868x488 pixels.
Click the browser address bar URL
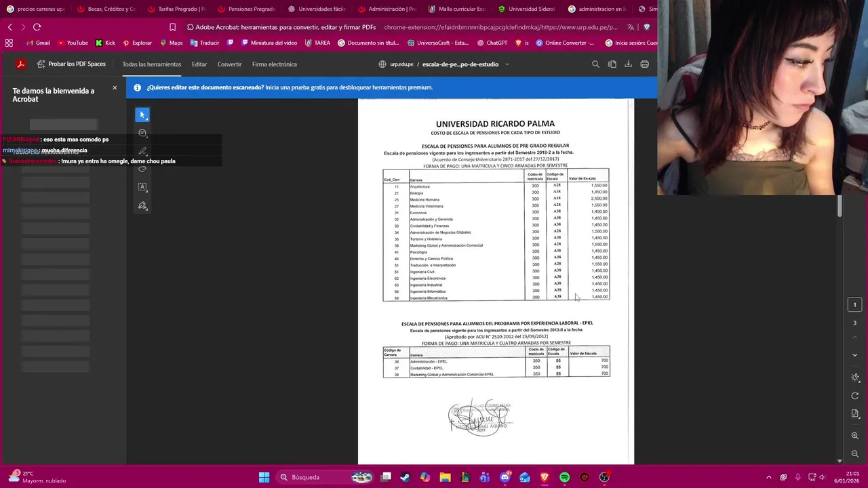click(x=500, y=28)
